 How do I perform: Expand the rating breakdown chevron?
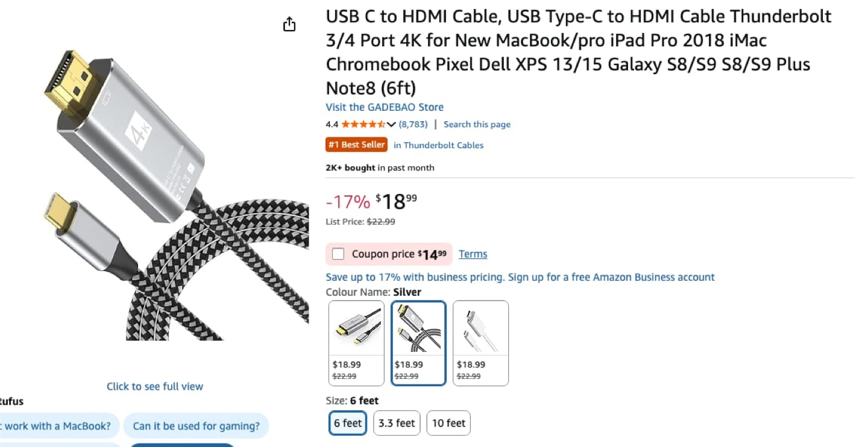tap(391, 125)
